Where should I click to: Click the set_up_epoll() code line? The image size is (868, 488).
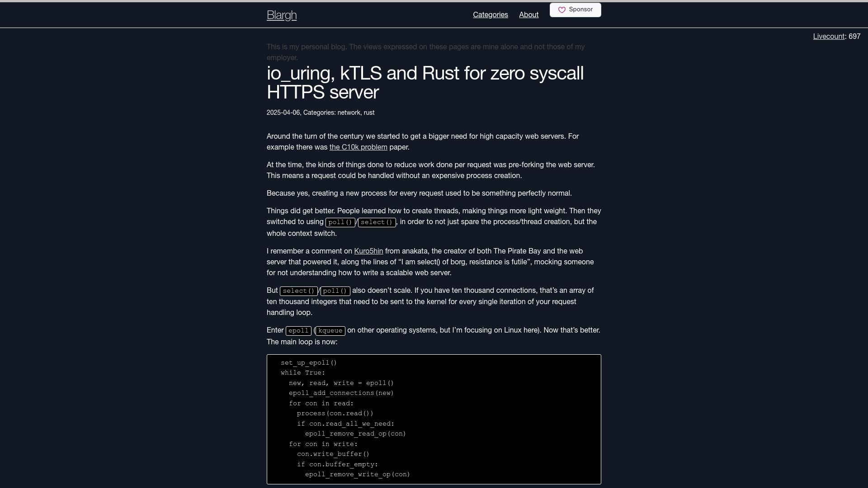pos(309,363)
